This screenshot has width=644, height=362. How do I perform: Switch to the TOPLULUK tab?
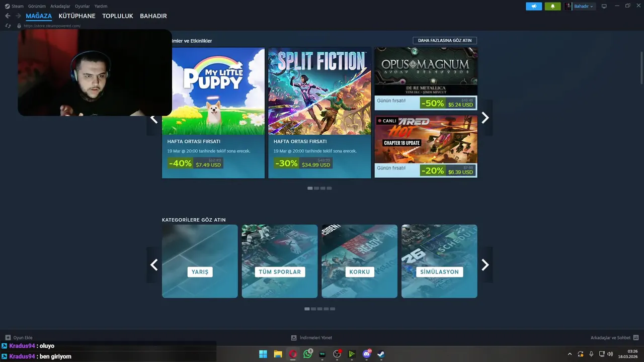(118, 16)
